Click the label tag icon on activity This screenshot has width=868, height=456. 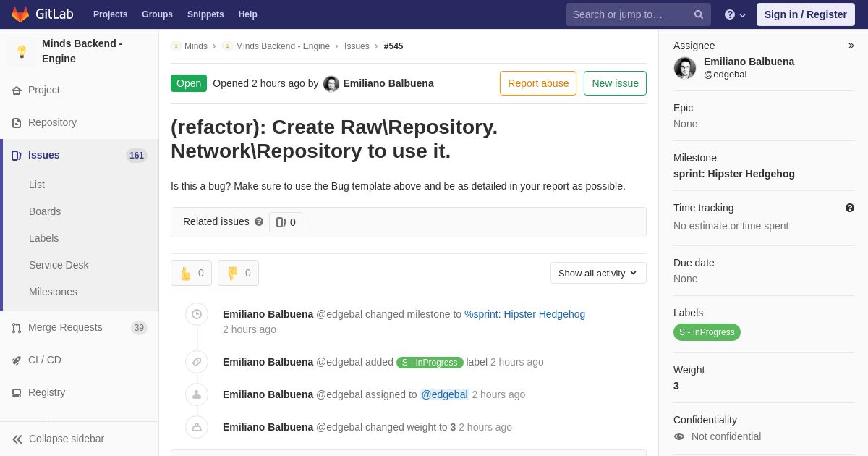pyautogui.click(x=197, y=362)
